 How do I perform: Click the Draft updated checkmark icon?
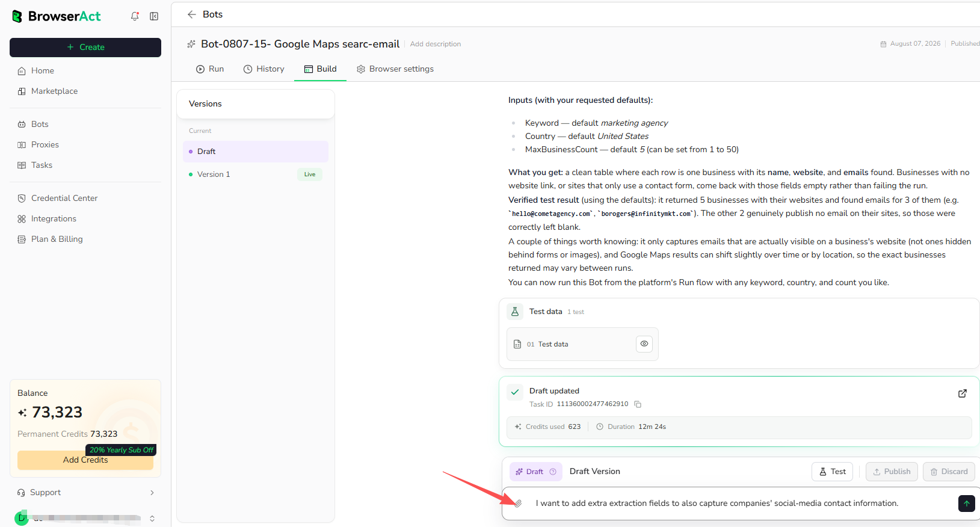coord(515,392)
